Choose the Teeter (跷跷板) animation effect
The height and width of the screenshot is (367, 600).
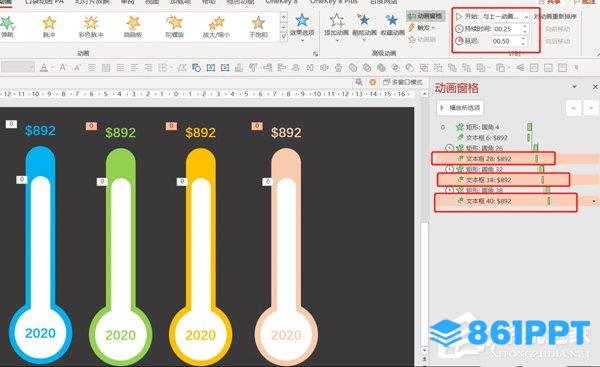pos(133,26)
